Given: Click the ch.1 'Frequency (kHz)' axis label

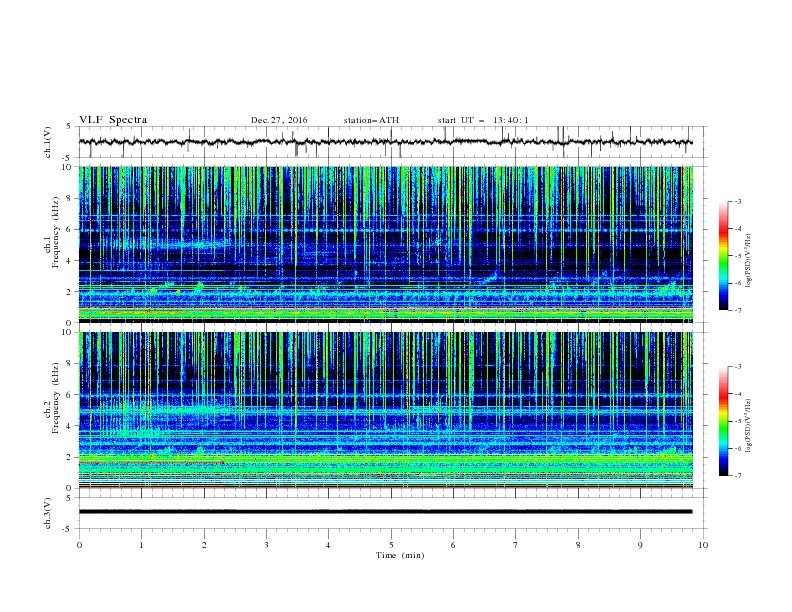Looking at the screenshot, I should tap(55, 232).
